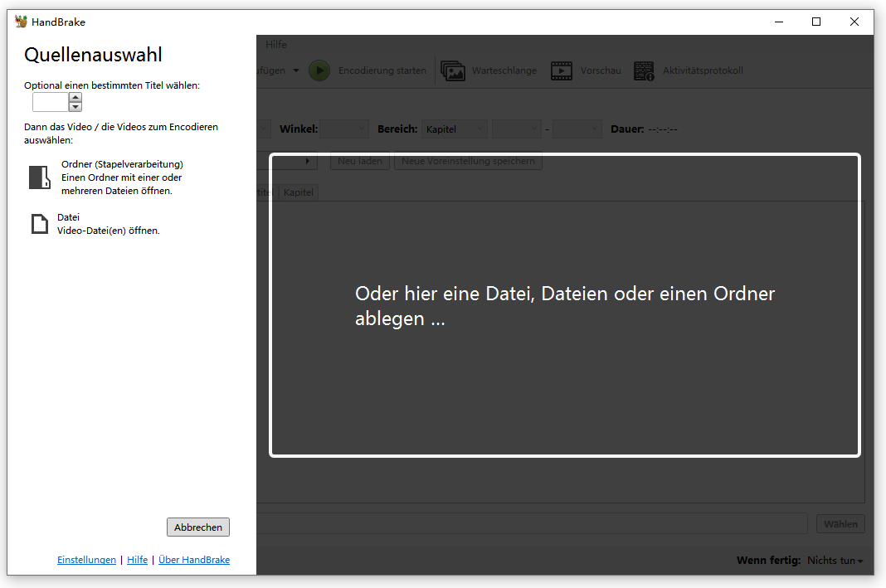Image resolution: width=886 pixels, height=588 pixels.
Task: Decrease title number with down stepper arrow
Action: point(75,107)
